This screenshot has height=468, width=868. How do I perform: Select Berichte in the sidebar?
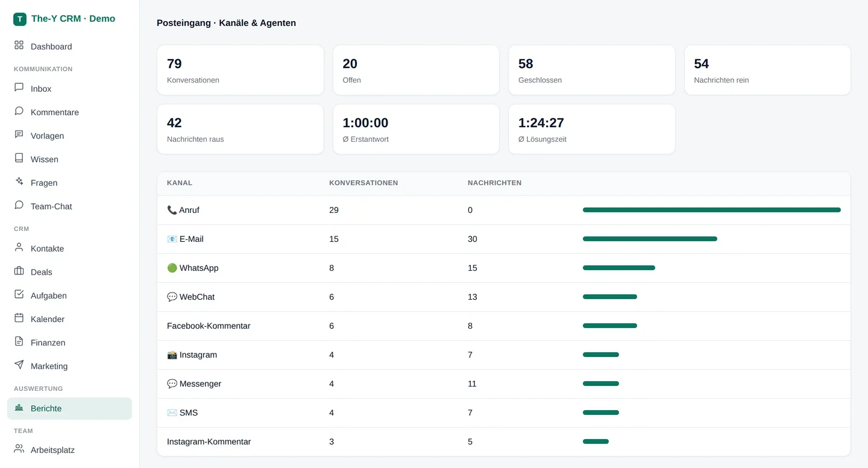pyautogui.click(x=69, y=408)
